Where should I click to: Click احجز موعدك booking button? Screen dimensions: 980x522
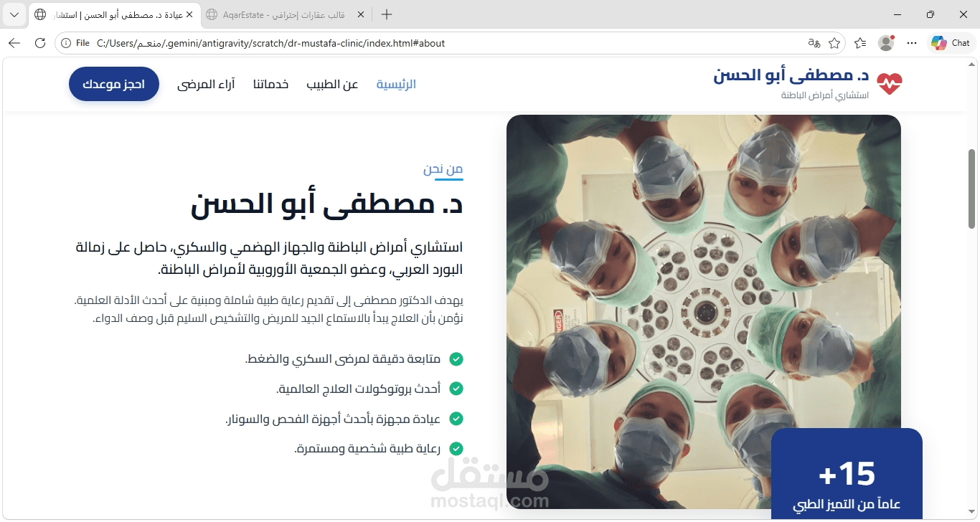[114, 84]
